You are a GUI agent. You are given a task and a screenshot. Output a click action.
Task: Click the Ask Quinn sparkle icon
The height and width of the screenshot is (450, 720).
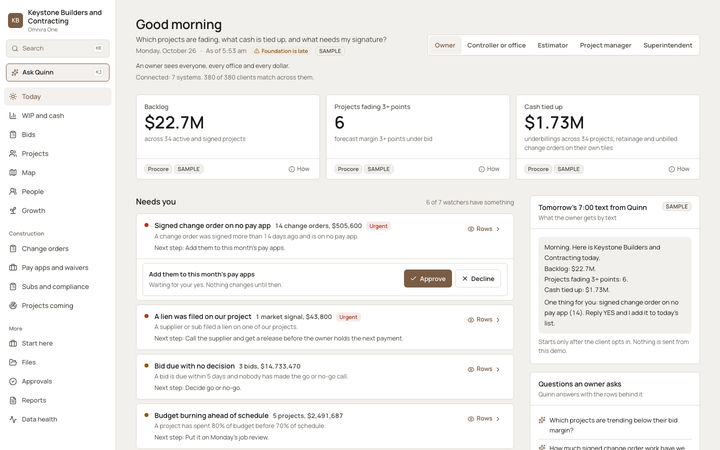point(15,72)
